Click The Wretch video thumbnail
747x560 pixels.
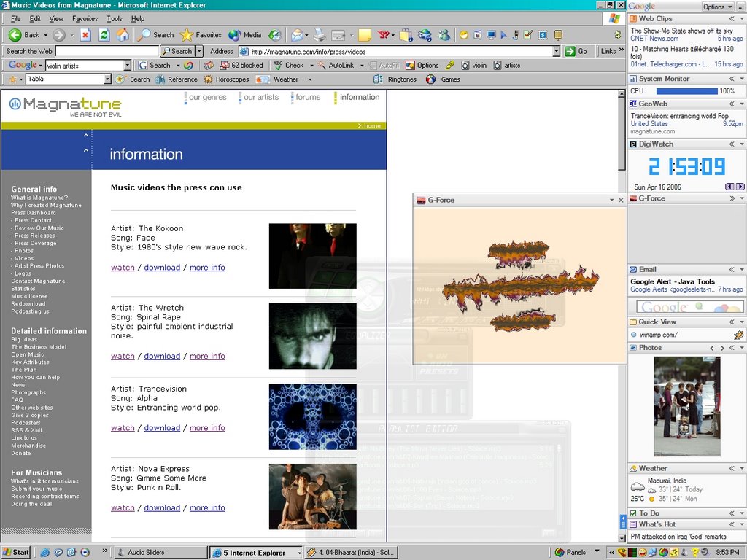click(312, 335)
